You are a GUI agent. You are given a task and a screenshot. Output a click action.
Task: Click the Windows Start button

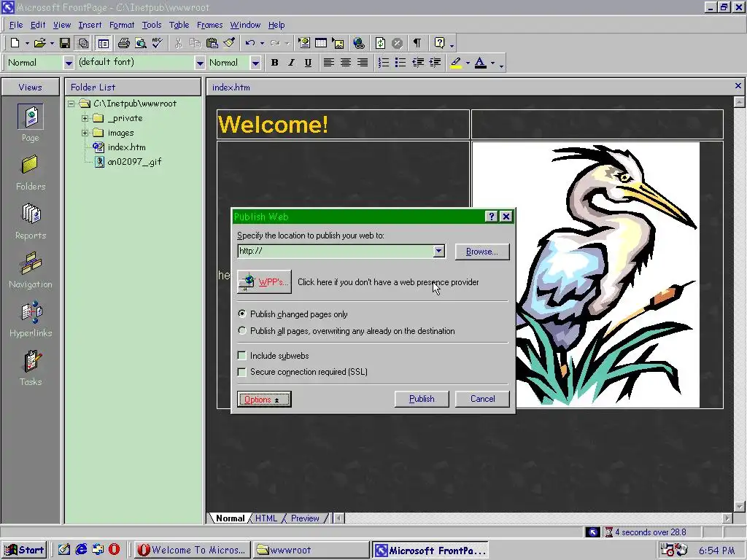coord(24,550)
